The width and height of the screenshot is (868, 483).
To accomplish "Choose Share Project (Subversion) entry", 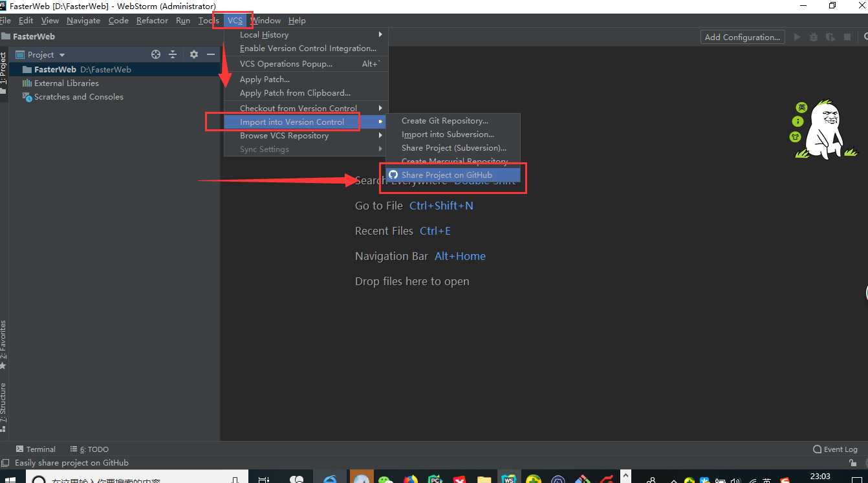I will [x=453, y=148].
